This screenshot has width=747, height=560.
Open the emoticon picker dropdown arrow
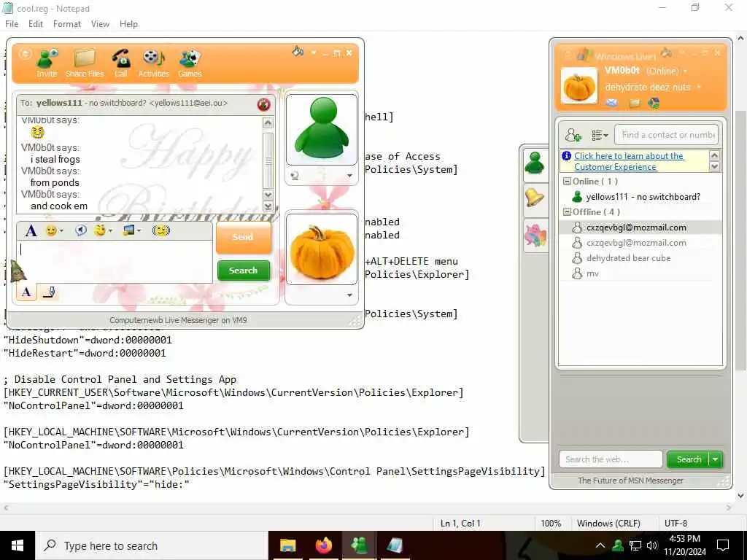click(61, 231)
